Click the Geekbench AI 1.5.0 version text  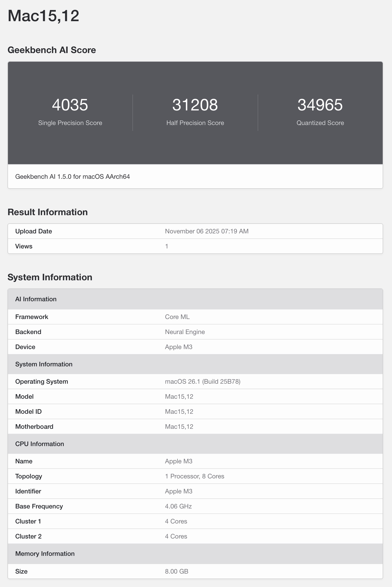tap(72, 176)
